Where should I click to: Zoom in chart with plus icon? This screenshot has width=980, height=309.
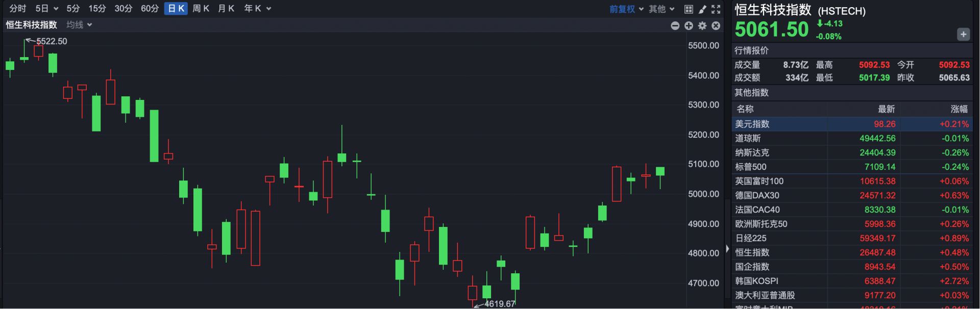click(x=689, y=25)
